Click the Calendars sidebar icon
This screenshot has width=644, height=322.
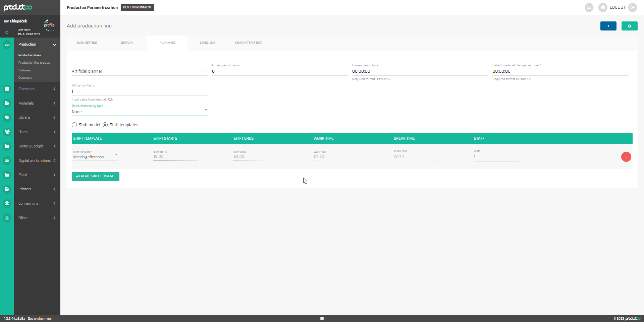coord(7,89)
